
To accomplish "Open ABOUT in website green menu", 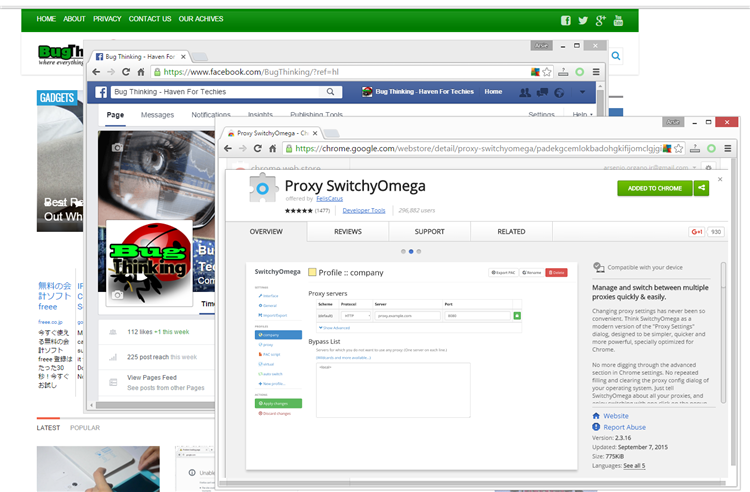I will (x=74, y=19).
